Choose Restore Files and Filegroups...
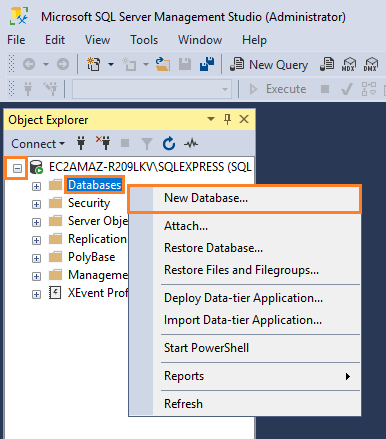This screenshot has height=439, width=386. point(245,270)
